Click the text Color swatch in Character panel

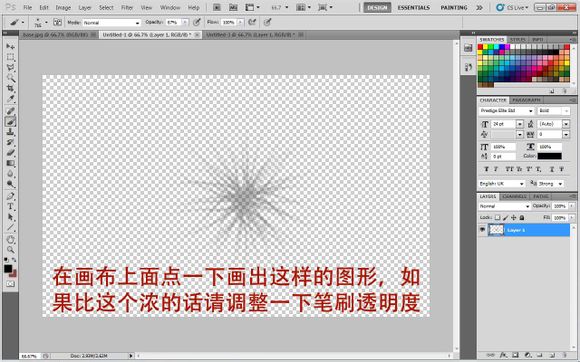[549, 156]
